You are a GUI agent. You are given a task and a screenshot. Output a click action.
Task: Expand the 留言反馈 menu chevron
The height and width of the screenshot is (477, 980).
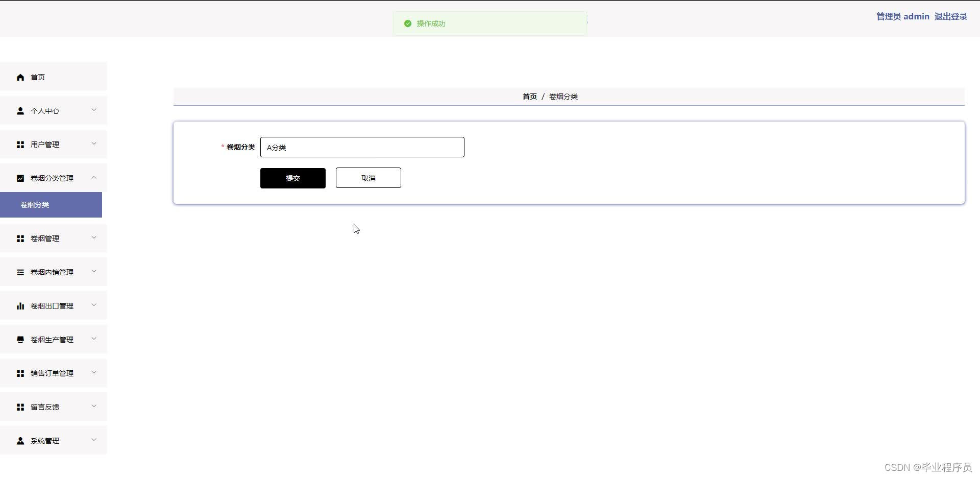94,406
